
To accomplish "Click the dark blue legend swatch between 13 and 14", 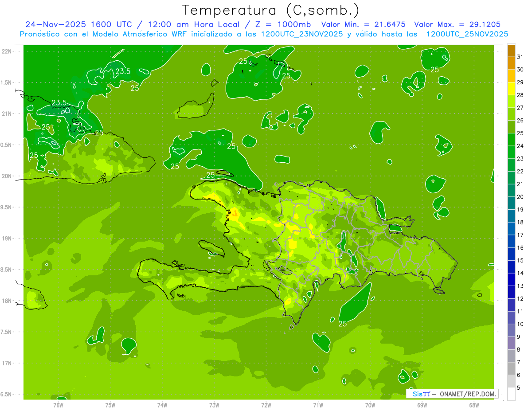I will [511, 280].
